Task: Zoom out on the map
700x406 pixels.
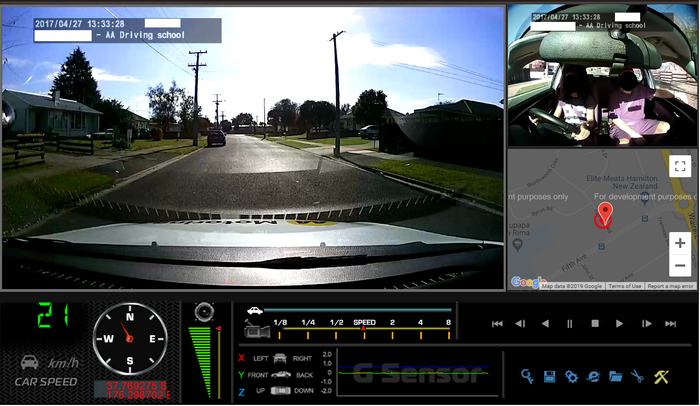Action: tap(680, 265)
